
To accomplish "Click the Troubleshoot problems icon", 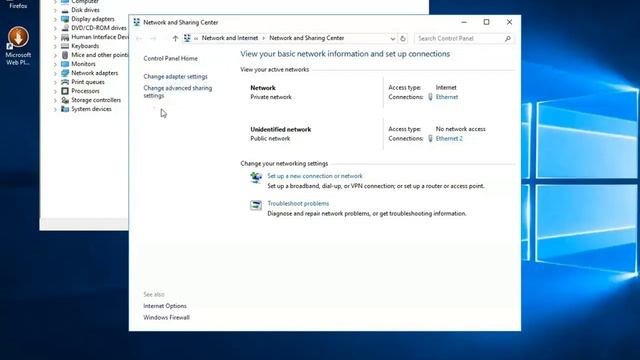I will [x=256, y=205].
